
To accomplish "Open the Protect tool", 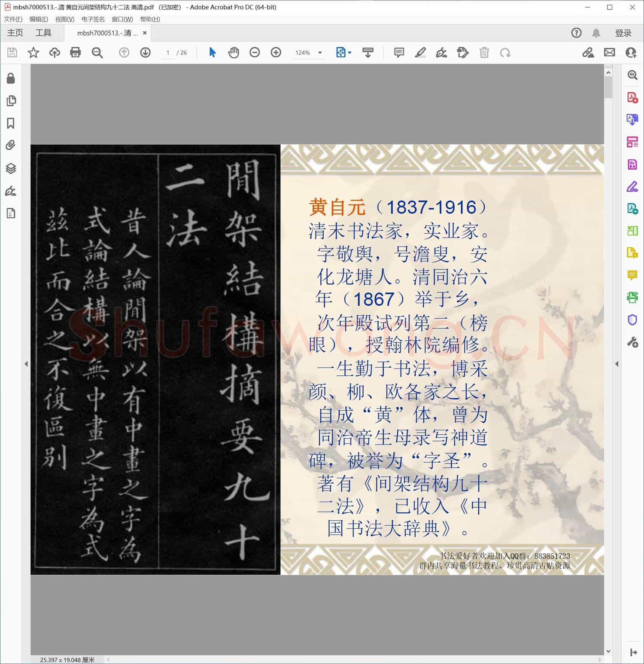I will (x=632, y=321).
